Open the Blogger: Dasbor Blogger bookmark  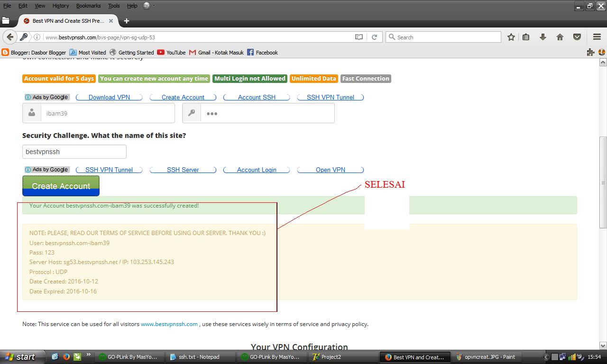[x=34, y=52]
